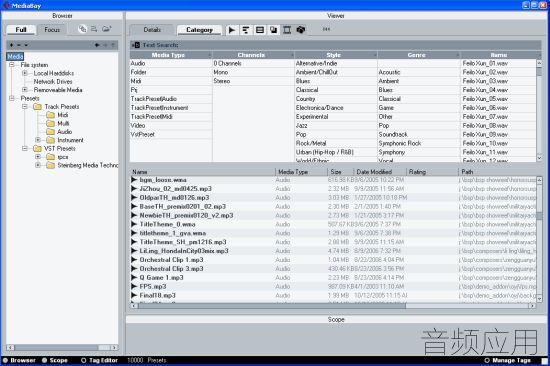Click the plus icon in browser navigation bar

pos(12,45)
